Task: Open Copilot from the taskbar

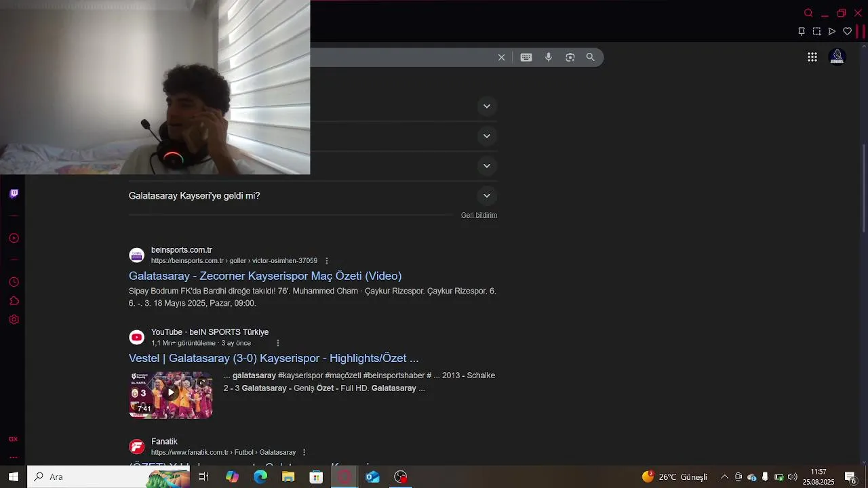Action: tap(232, 476)
